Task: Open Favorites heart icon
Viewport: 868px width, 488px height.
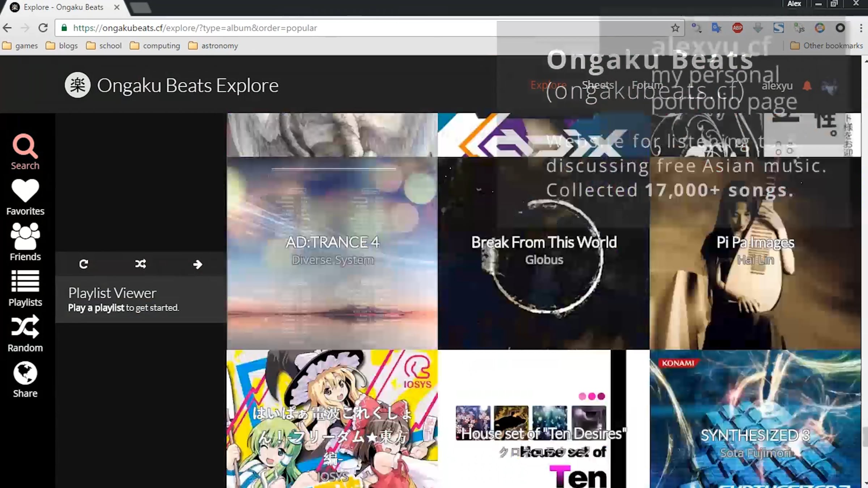Action: 25,191
